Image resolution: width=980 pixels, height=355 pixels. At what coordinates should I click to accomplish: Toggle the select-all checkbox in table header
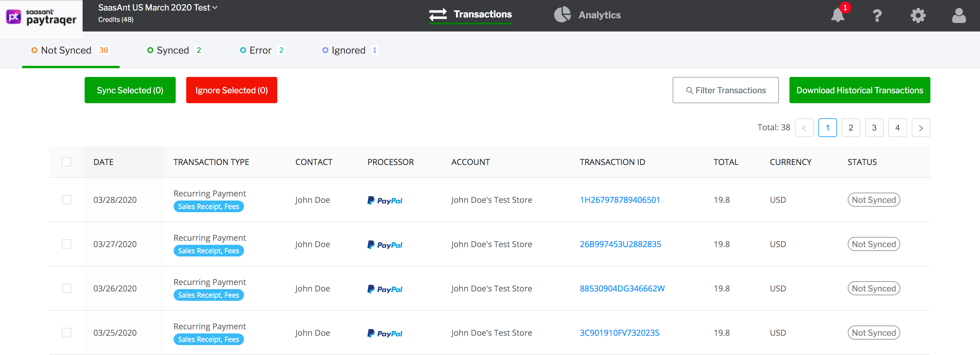67,161
